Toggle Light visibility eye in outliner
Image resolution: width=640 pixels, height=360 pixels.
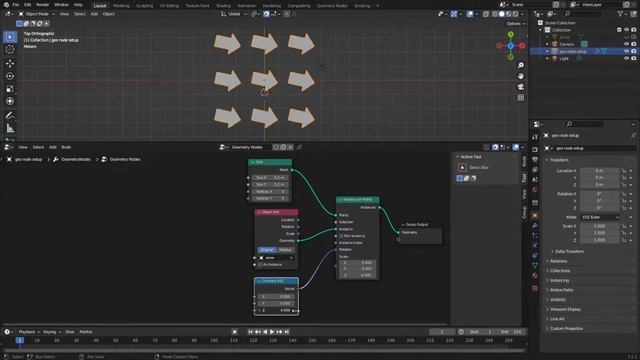pyautogui.click(x=627, y=58)
